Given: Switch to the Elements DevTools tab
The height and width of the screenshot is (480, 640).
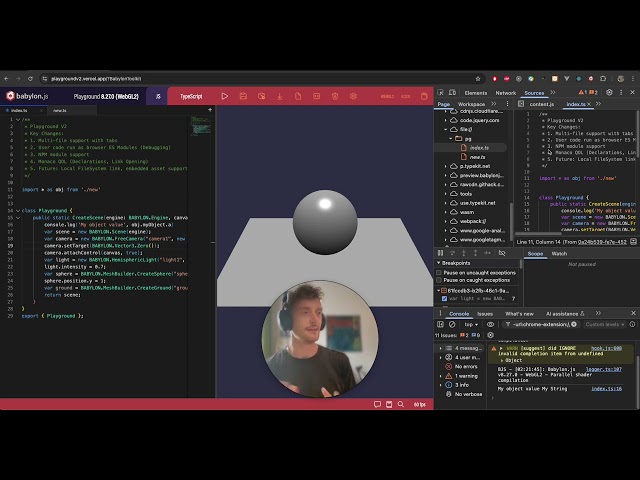Looking at the screenshot, I should pyautogui.click(x=476, y=93).
